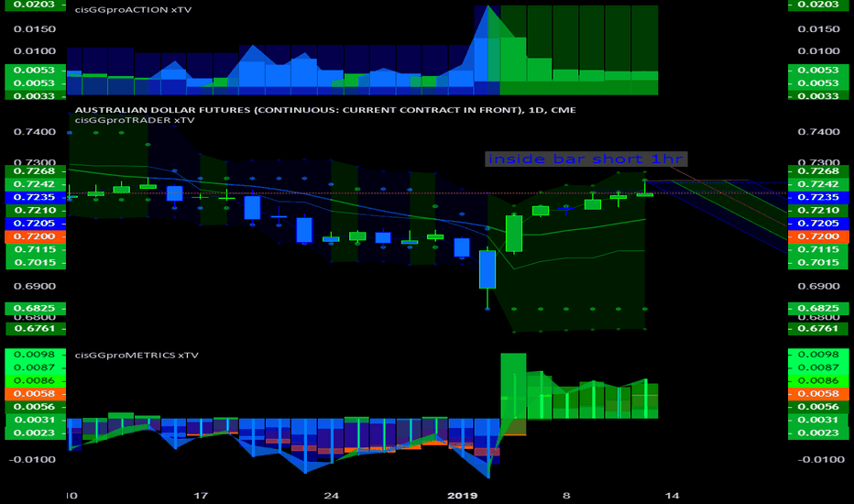854x504 pixels.
Task: Click the 2019 year label on time axis
Action: click(x=463, y=495)
